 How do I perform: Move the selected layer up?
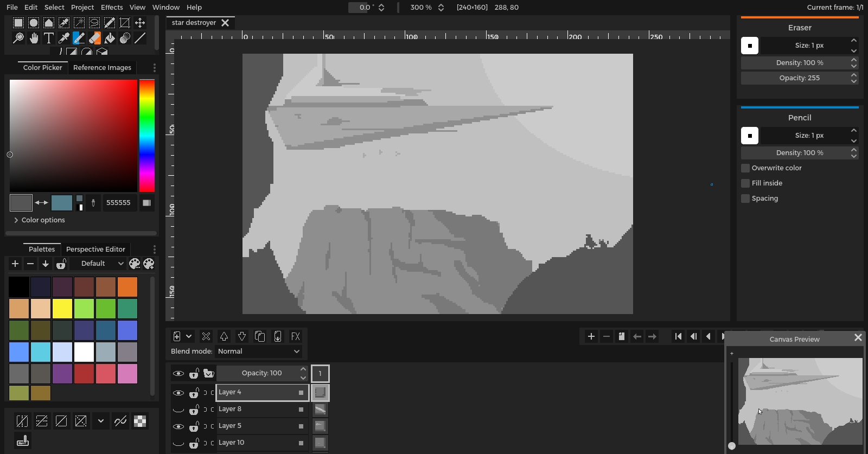pyautogui.click(x=224, y=336)
